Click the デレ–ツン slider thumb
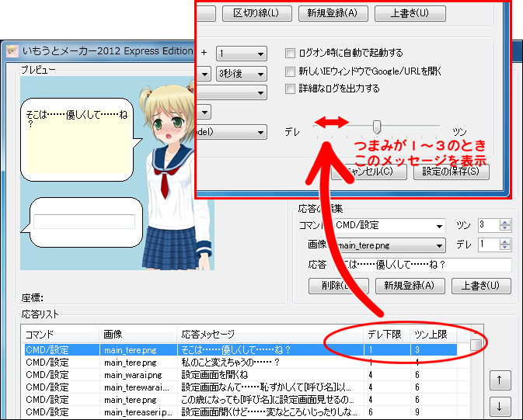The image size is (523, 420). click(377, 127)
